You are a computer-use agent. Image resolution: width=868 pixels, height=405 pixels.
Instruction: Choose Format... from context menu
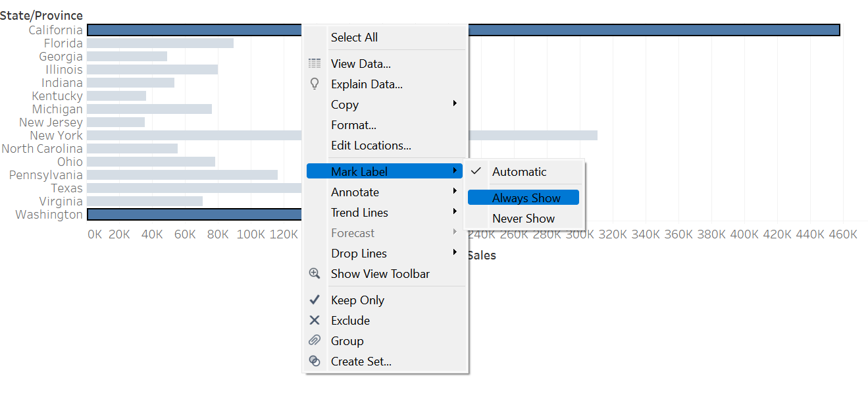(x=385, y=125)
